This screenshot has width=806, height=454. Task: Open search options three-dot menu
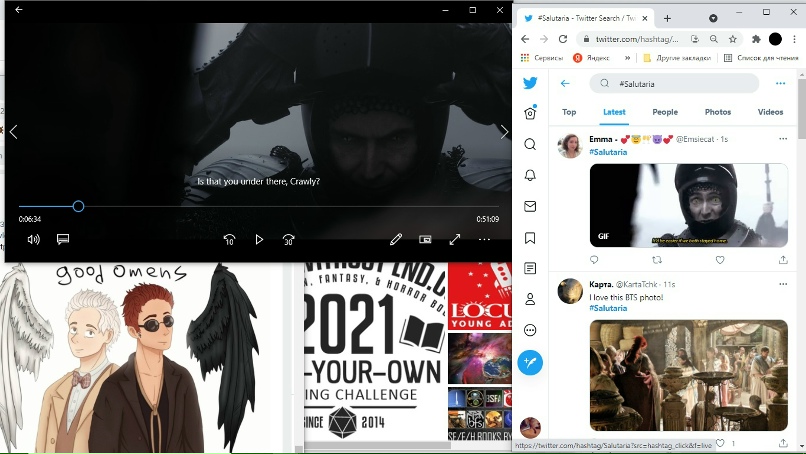coord(781,84)
